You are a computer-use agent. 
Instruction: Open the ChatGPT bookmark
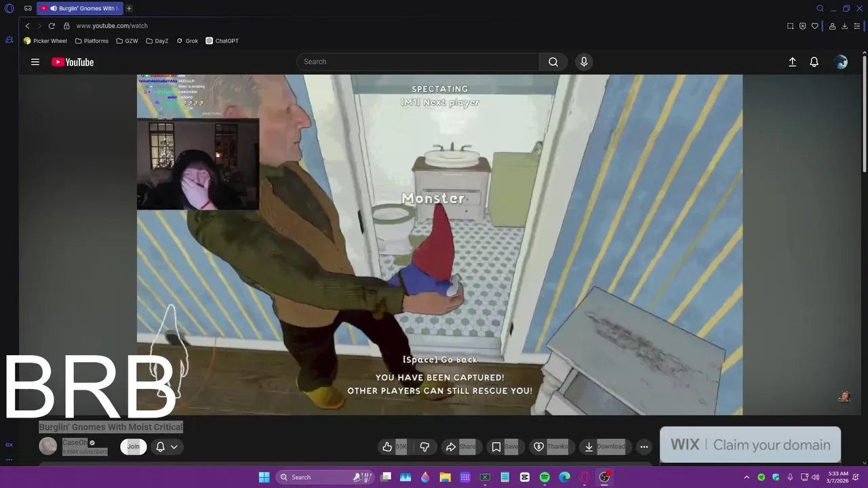[222, 41]
